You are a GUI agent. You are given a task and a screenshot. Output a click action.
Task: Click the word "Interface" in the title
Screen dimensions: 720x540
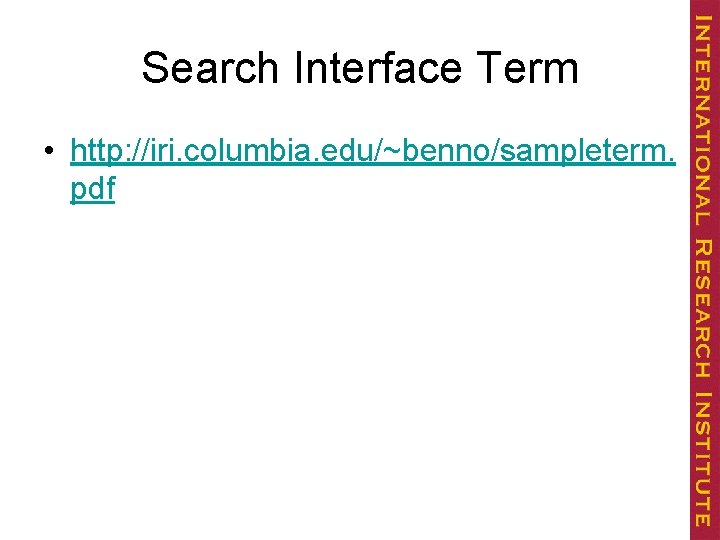point(378,68)
